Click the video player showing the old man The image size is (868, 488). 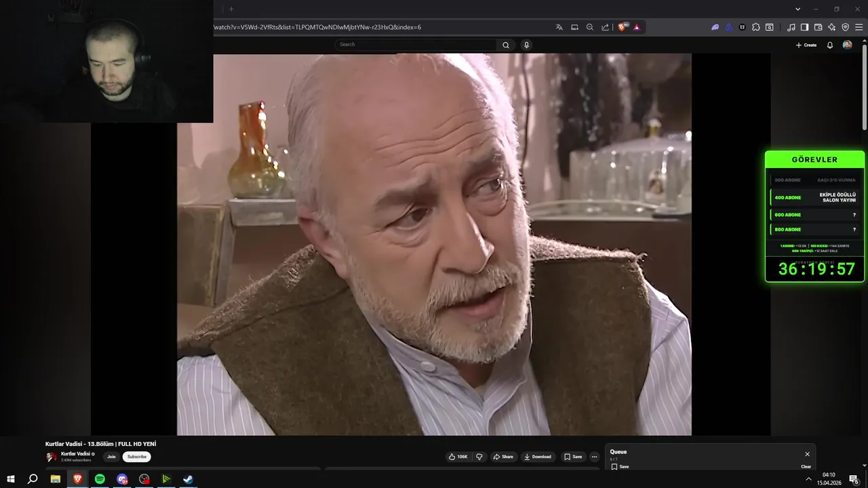point(434,245)
